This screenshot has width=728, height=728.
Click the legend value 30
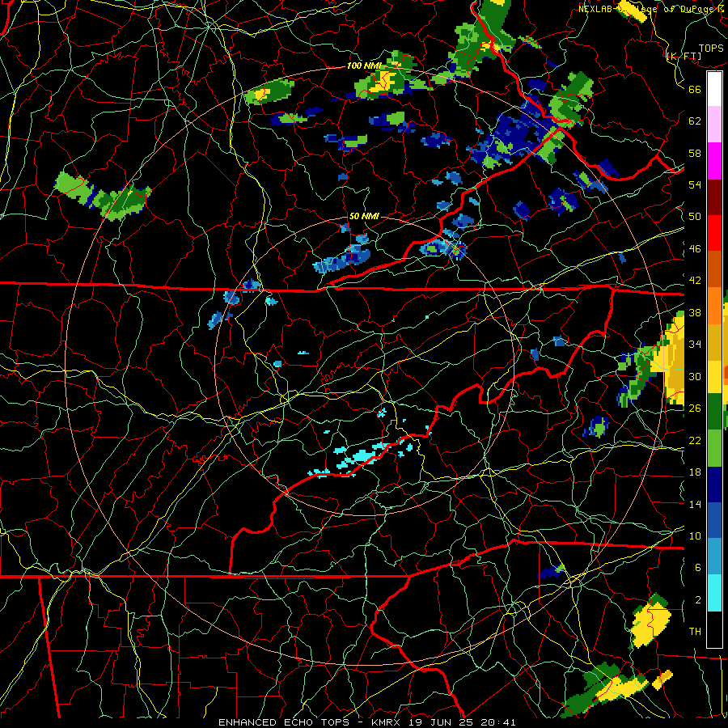[695, 376]
